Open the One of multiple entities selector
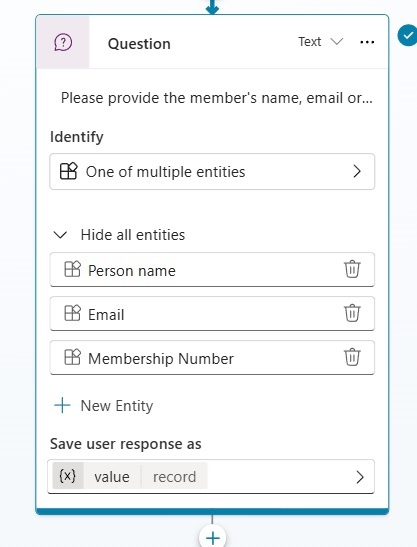This screenshot has width=417, height=547. (x=212, y=172)
